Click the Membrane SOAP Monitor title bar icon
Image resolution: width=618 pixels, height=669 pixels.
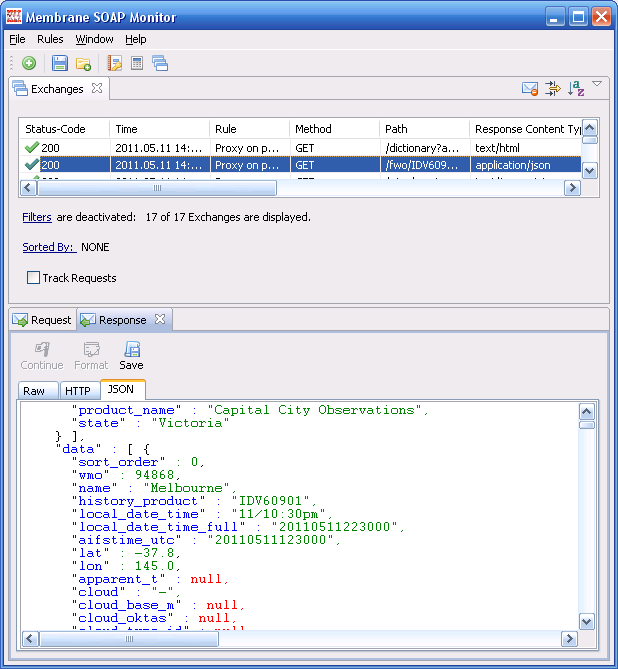tap(14, 16)
